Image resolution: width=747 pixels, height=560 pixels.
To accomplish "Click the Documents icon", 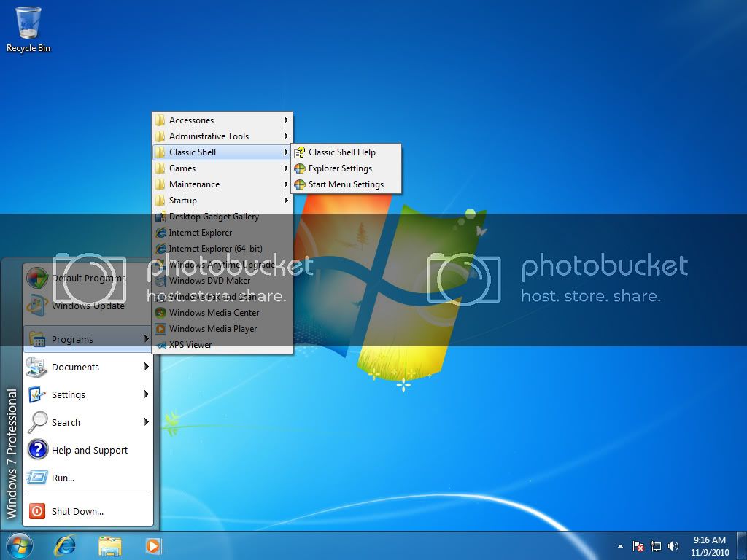I will [x=37, y=367].
